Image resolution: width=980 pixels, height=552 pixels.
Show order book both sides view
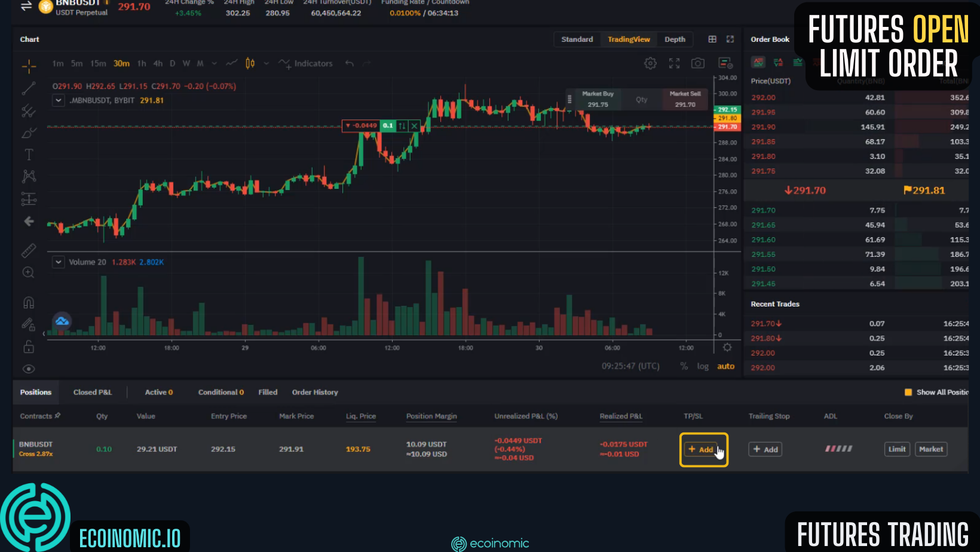click(758, 62)
